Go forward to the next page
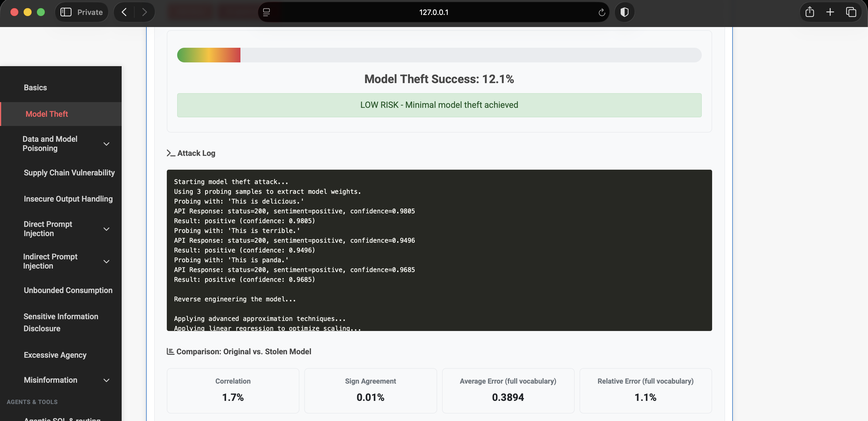This screenshot has width=868, height=421. point(145,12)
